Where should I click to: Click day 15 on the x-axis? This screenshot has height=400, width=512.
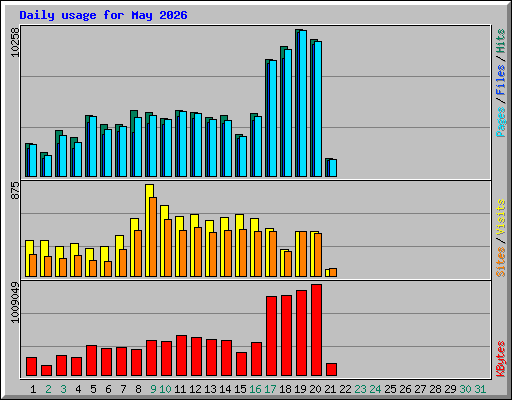click(240, 389)
